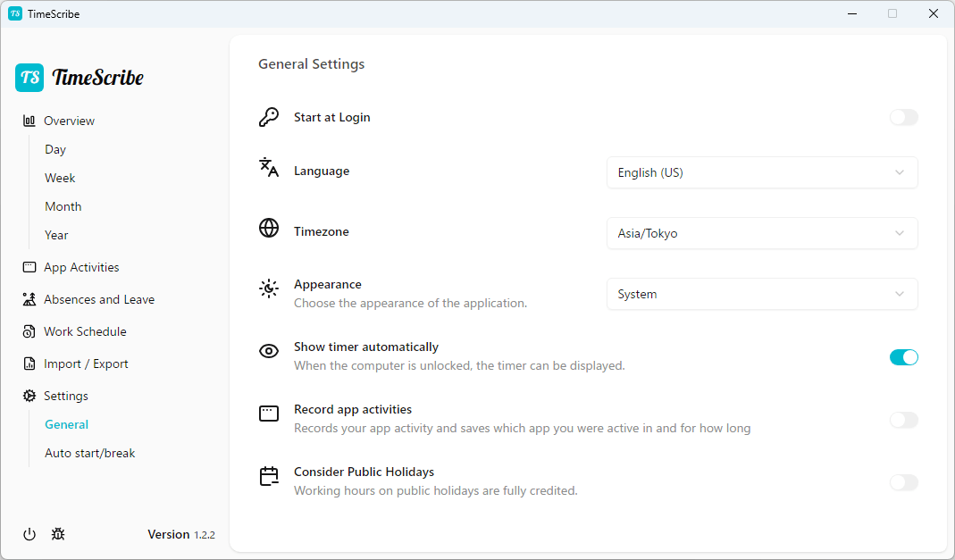Click the TimeScribe logo in sidebar

80,78
